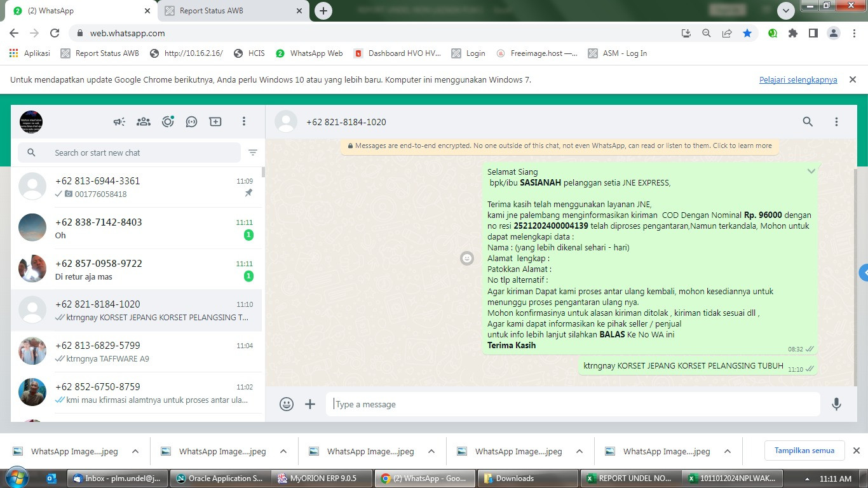Image resolution: width=868 pixels, height=488 pixels.
Task: Open the broadcast megaphone icon in sidebar header
Action: [x=119, y=121]
